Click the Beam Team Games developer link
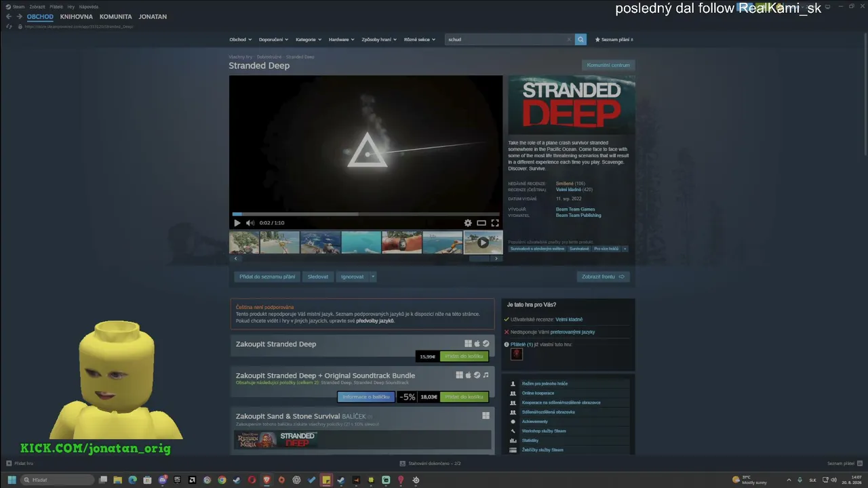 pyautogui.click(x=576, y=209)
